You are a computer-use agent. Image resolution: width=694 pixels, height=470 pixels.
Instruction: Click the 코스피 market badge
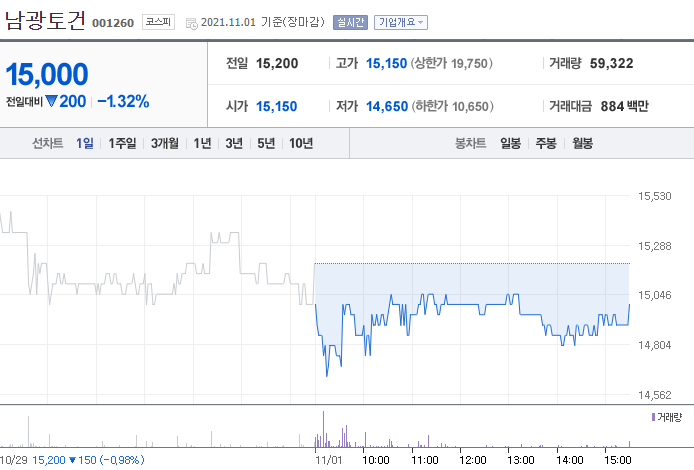(x=158, y=22)
